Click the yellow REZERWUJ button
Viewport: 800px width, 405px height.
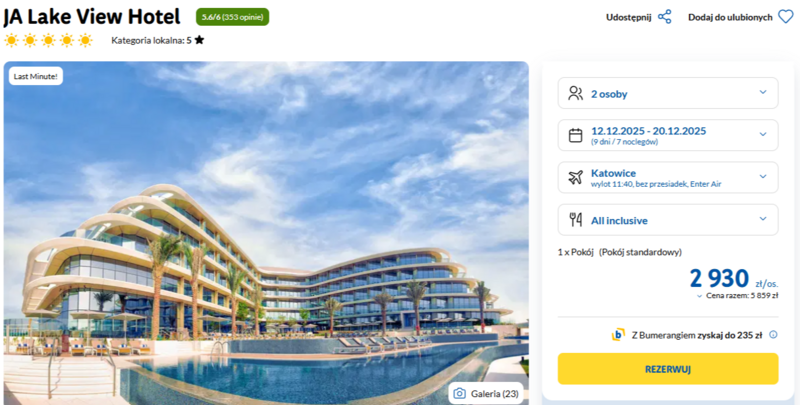click(668, 369)
